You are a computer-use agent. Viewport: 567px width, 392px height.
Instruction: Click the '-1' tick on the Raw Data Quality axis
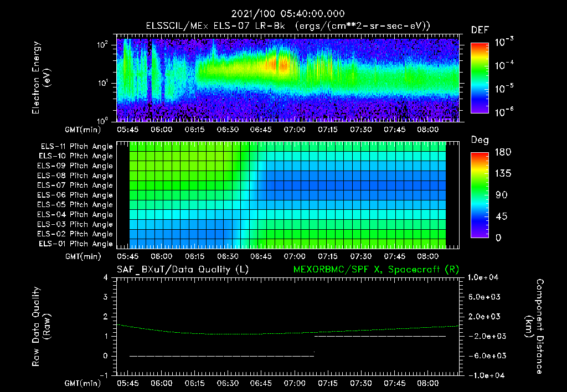(104, 375)
